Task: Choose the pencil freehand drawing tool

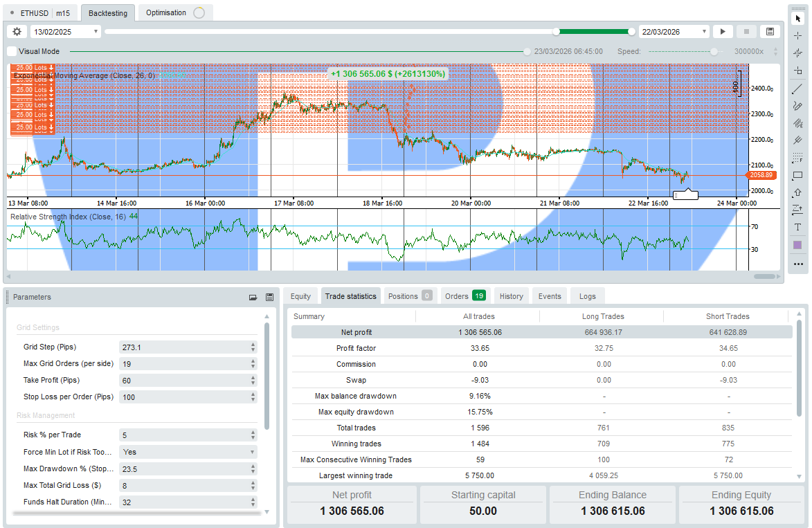Action: tap(797, 106)
